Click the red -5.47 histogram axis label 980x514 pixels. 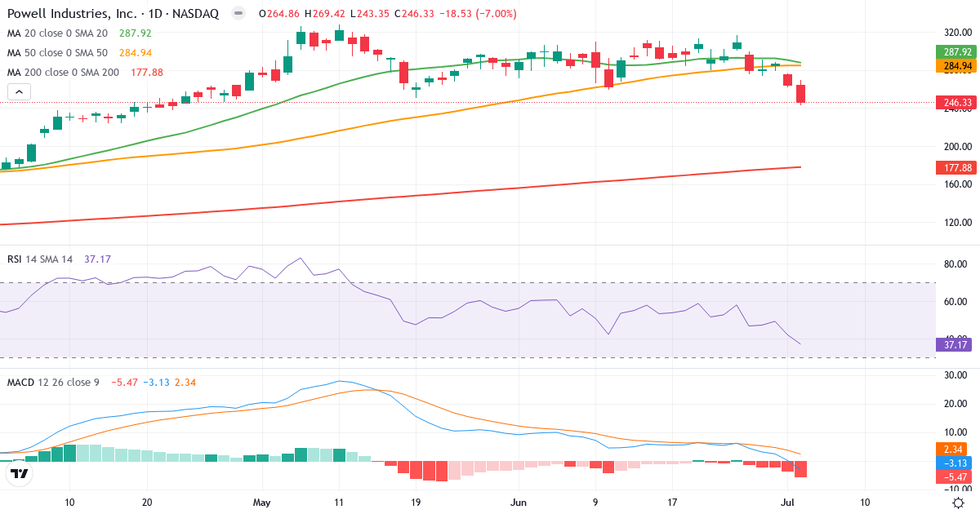click(x=954, y=476)
